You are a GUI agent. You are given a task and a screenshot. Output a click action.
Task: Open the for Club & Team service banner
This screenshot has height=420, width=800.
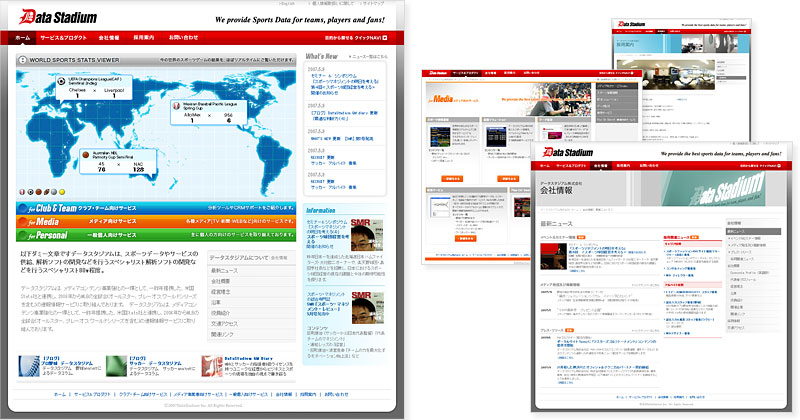[x=156, y=208]
